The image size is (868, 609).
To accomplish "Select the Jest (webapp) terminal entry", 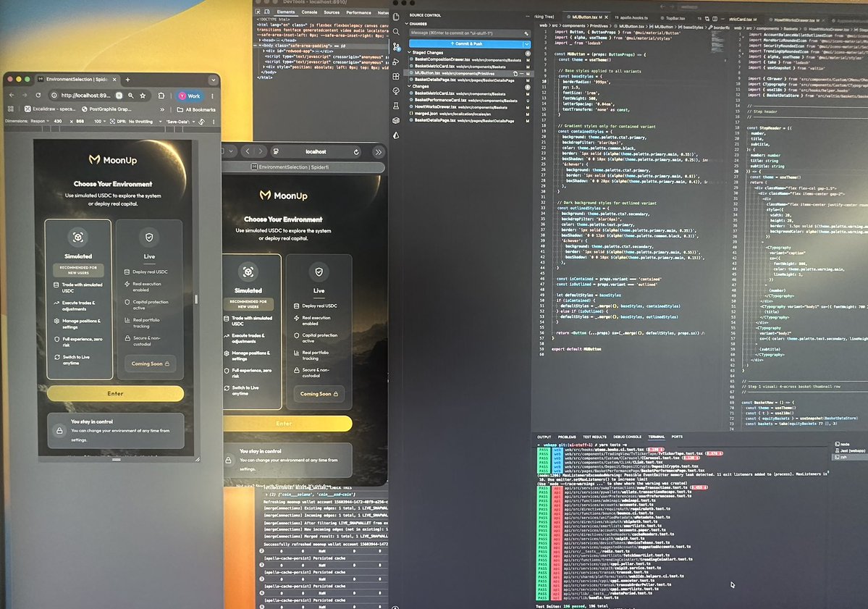I will click(851, 450).
